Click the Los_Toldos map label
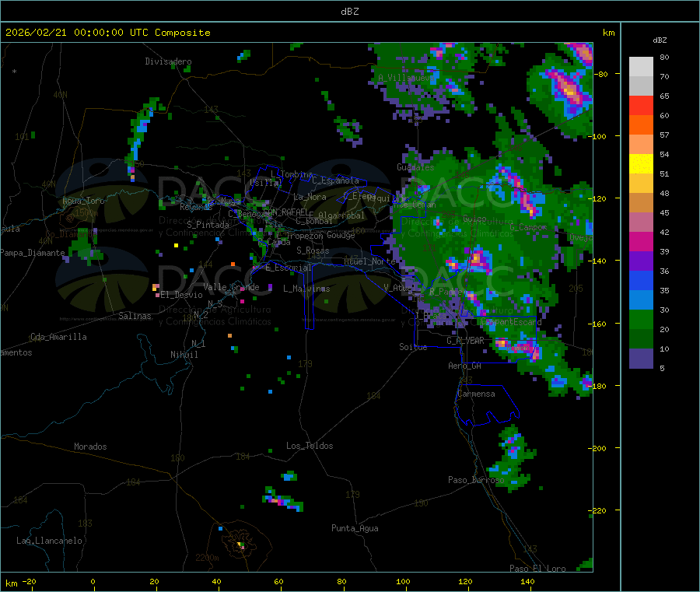 (x=310, y=446)
